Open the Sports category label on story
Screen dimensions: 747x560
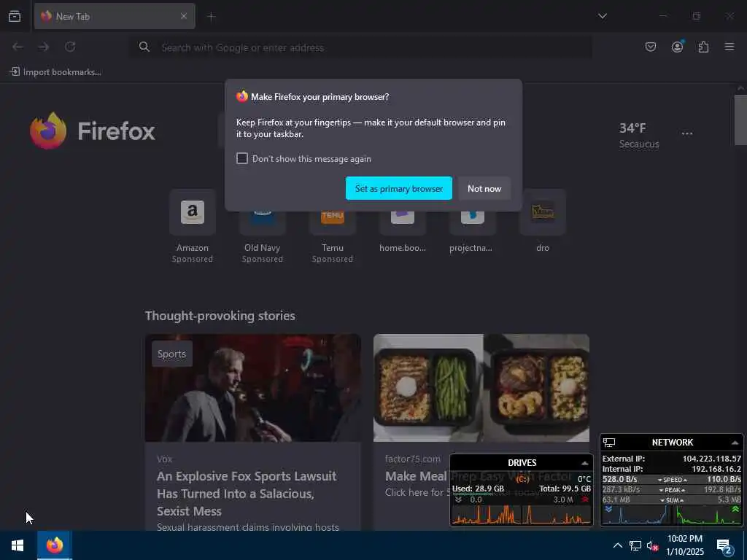click(172, 354)
